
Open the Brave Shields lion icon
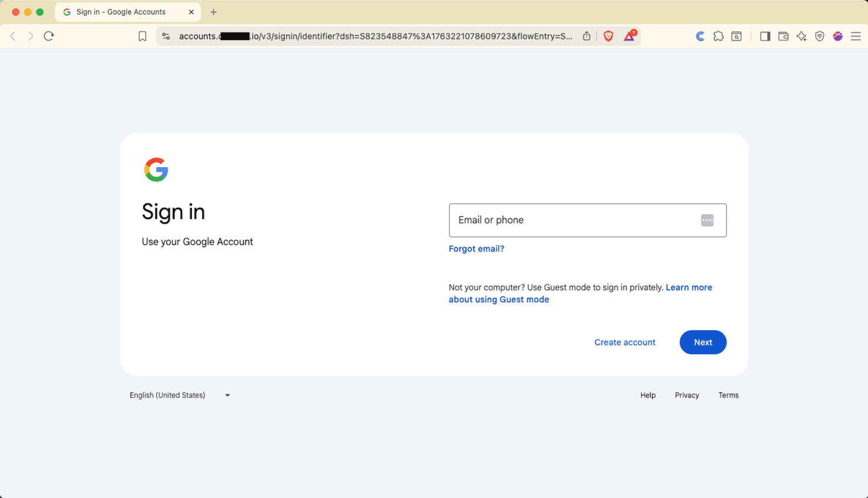click(x=608, y=36)
